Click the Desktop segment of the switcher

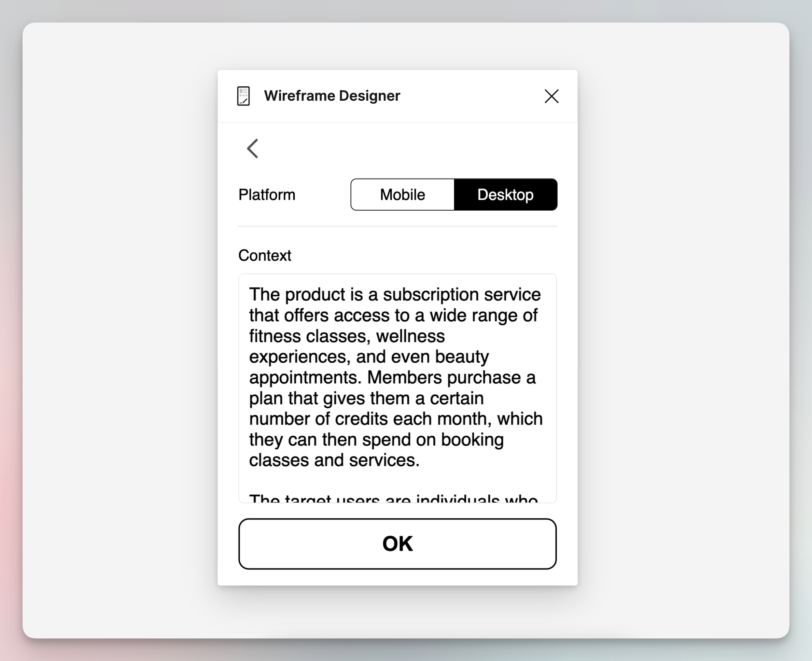point(505,195)
